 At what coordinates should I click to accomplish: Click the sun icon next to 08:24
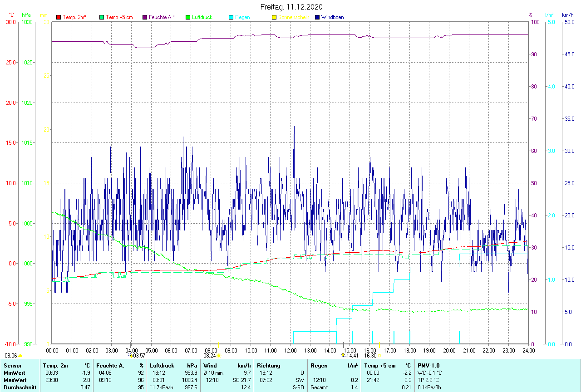219,356
